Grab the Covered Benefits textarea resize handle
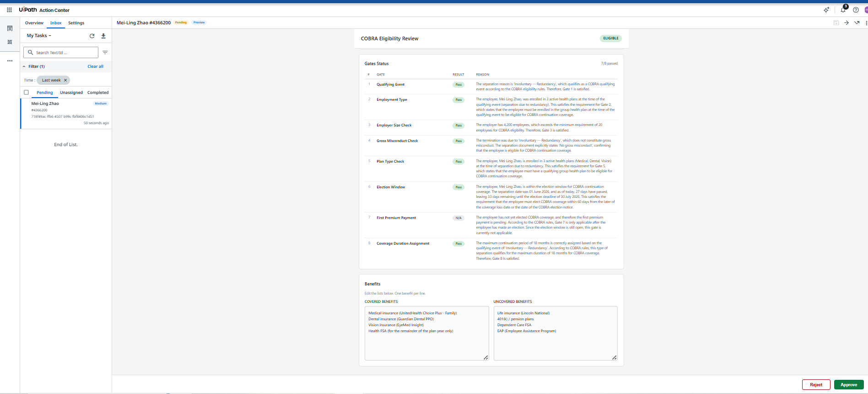This screenshot has width=868, height=394. pos(486,357)
